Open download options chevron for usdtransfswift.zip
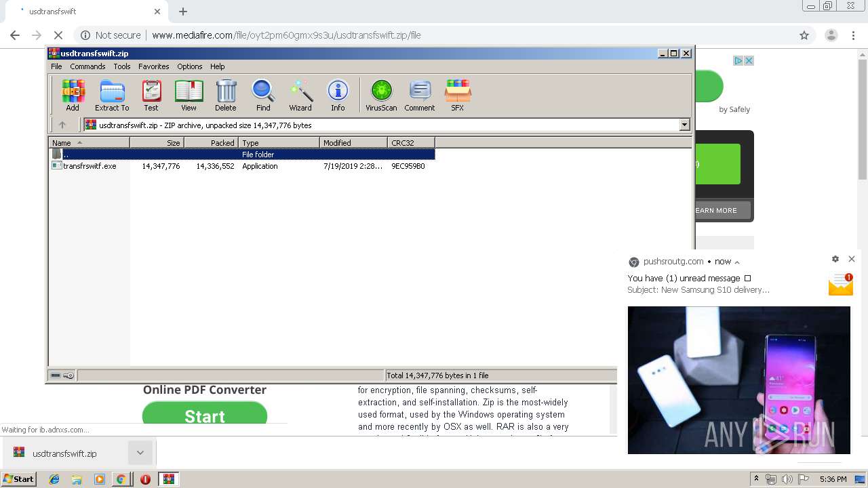868x488 pixels. point(140,453)
